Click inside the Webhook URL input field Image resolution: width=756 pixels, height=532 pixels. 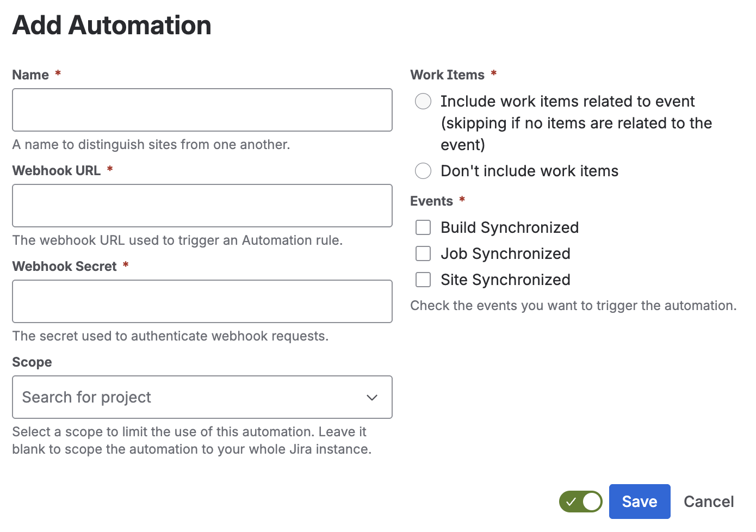coord(202,206)
